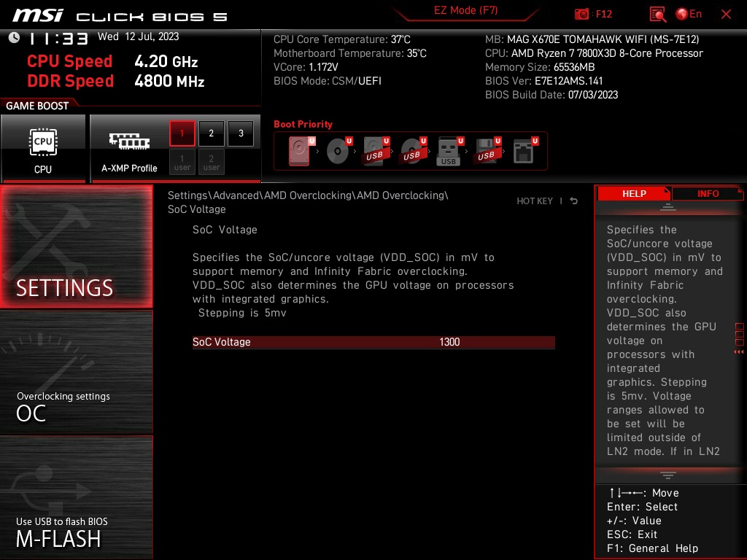
Task: Select A-XMP profile 3
Action: (241, 133)
